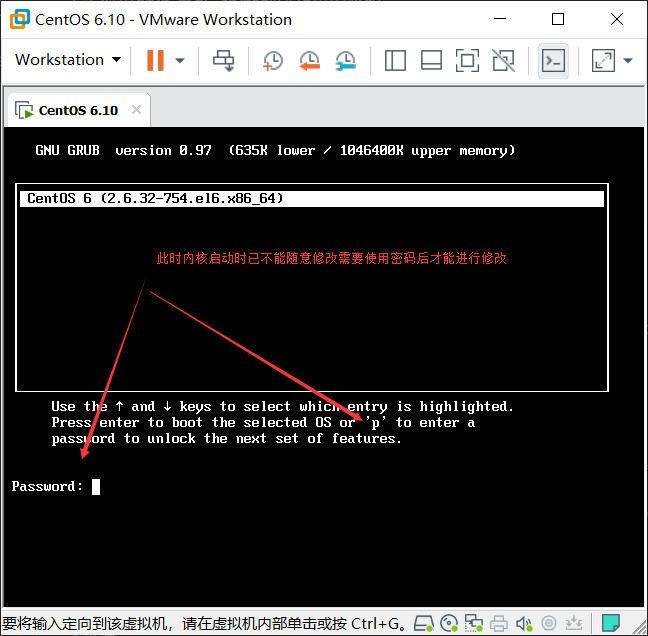Open the Workstation menu

tap(68, 60)
